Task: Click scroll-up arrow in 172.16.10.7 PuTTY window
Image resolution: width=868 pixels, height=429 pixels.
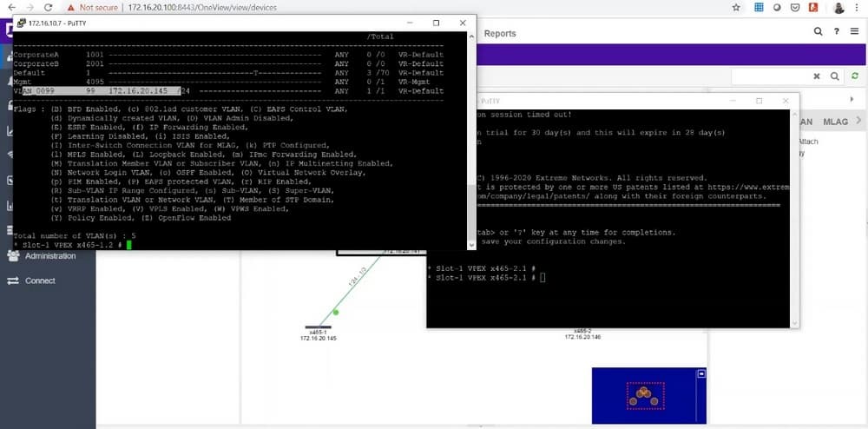Action: pos(471,36)
